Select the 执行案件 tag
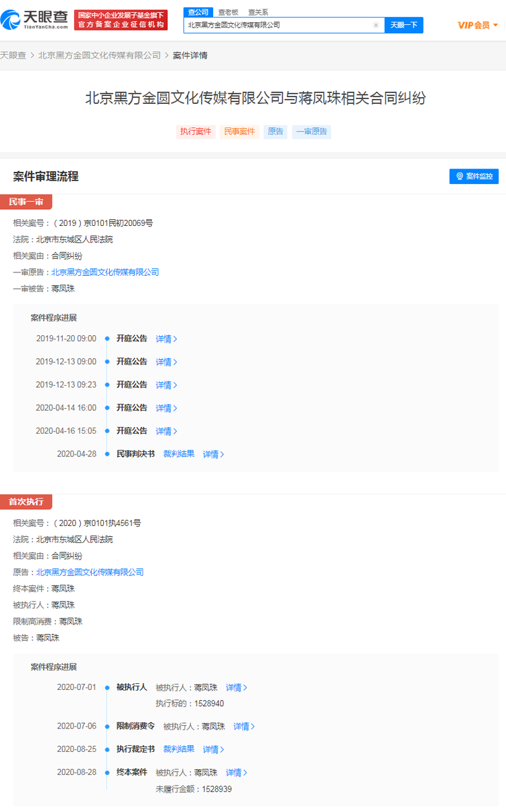The height and width of the screenshot is (812, 506). 195,132
